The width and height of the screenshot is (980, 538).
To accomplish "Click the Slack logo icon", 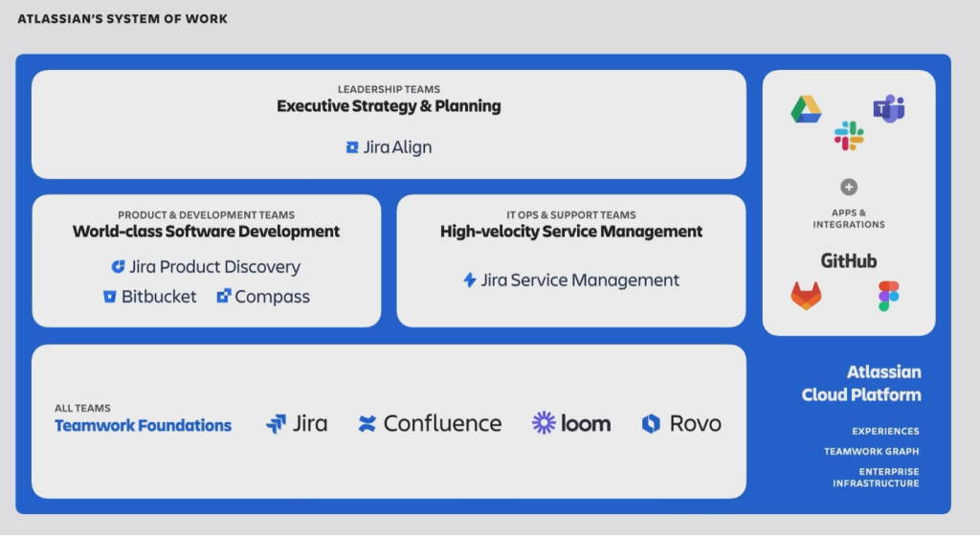I will click(x=848, y=136).
